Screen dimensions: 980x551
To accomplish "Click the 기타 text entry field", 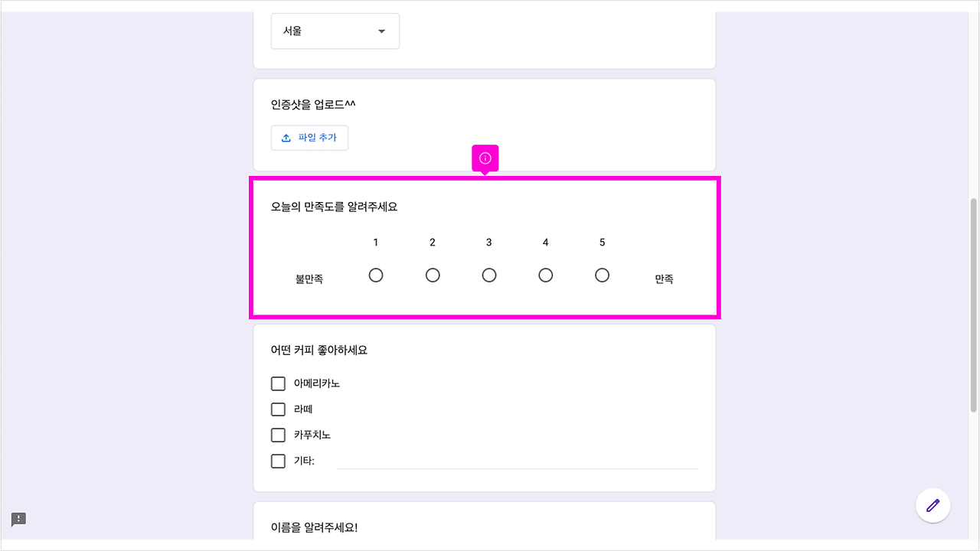I will coord(517,461).
